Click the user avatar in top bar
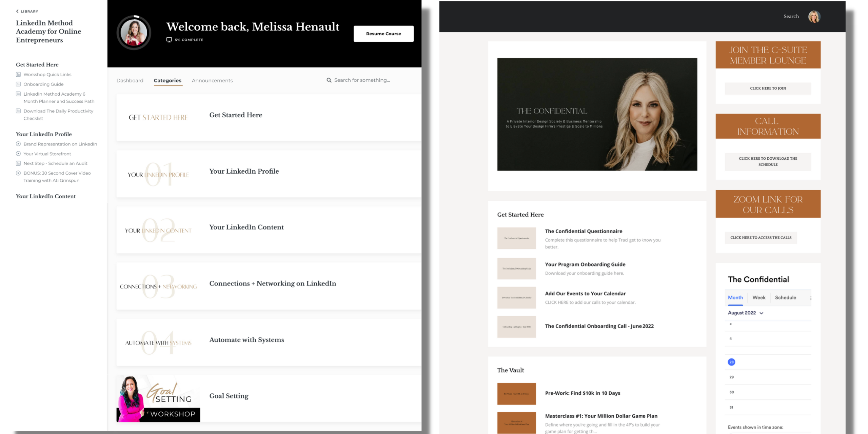This screenshot has width=868, height=434. [814, 16]
